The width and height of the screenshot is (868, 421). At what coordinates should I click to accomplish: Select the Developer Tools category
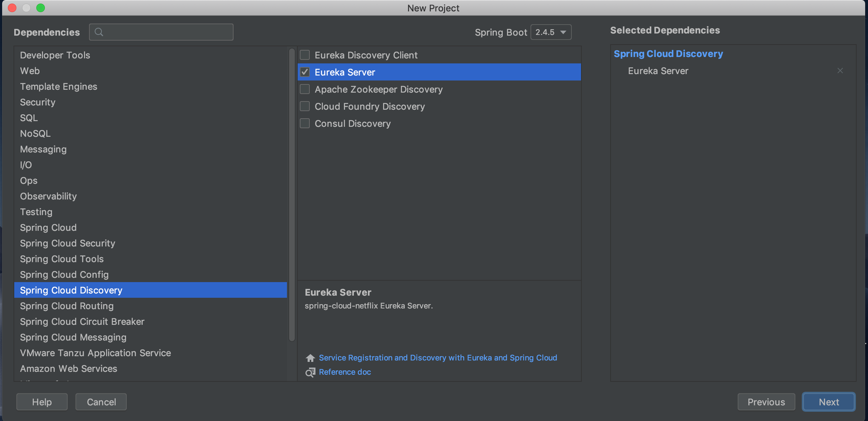[x=55, y=55]
